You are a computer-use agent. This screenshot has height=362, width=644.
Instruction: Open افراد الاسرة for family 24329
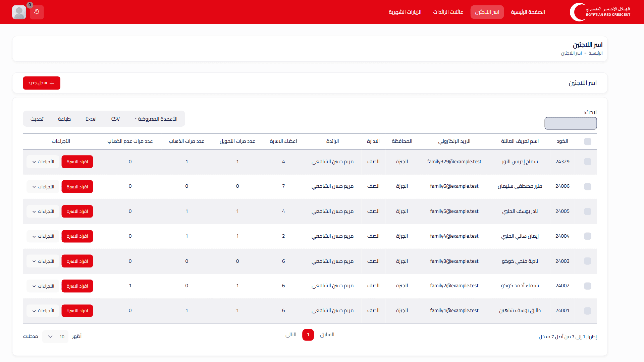click(x=77, y=162)
